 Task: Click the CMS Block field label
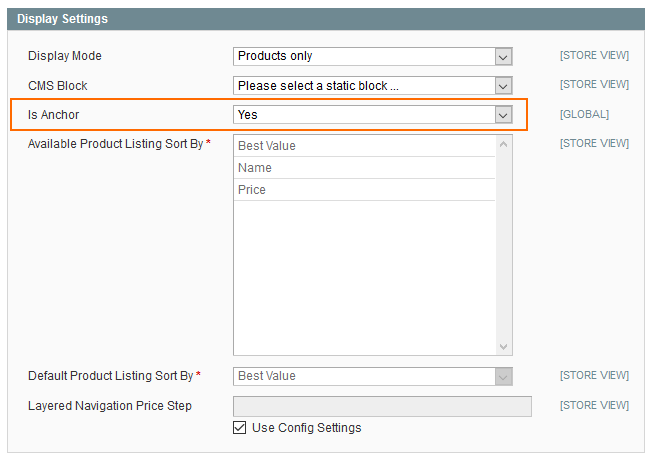coord(58,86)
